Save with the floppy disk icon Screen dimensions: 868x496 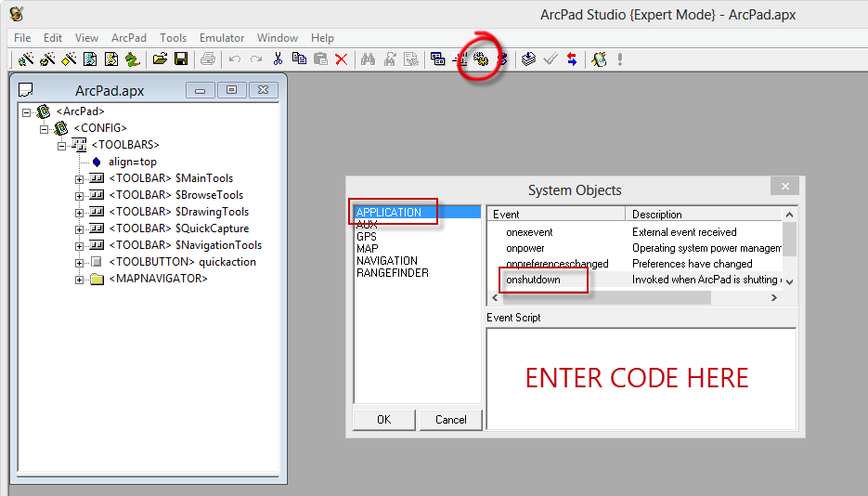click(x=181, y=59)
